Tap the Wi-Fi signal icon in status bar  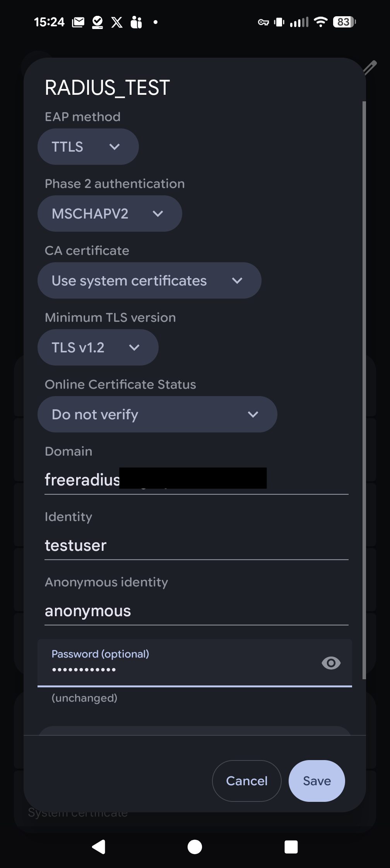(320, 22)
